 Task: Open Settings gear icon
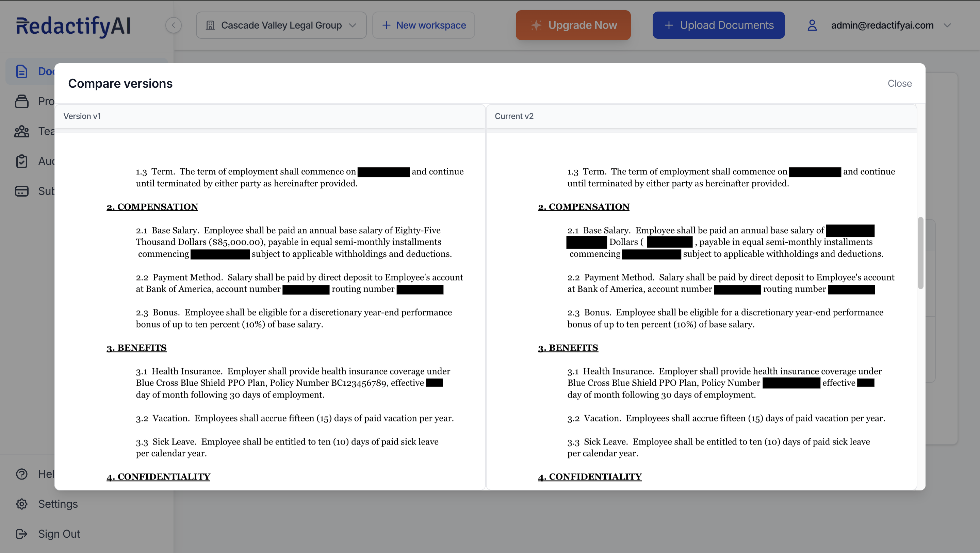point(22,504)
